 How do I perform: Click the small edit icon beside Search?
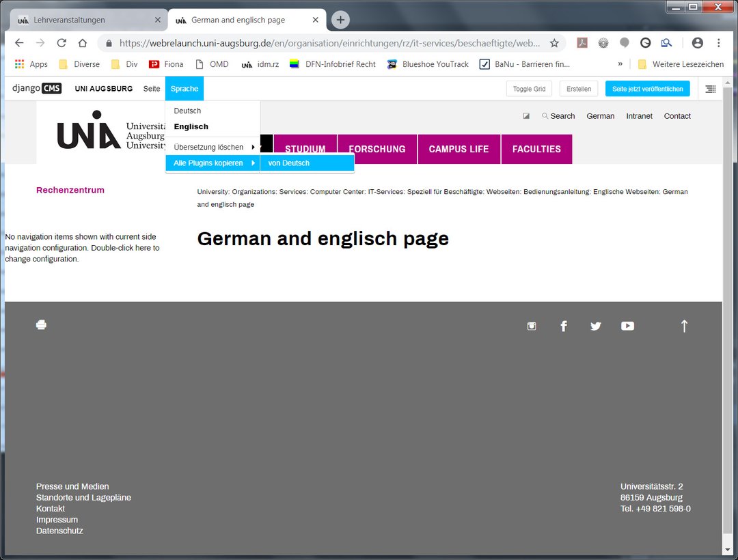point(526,116)
